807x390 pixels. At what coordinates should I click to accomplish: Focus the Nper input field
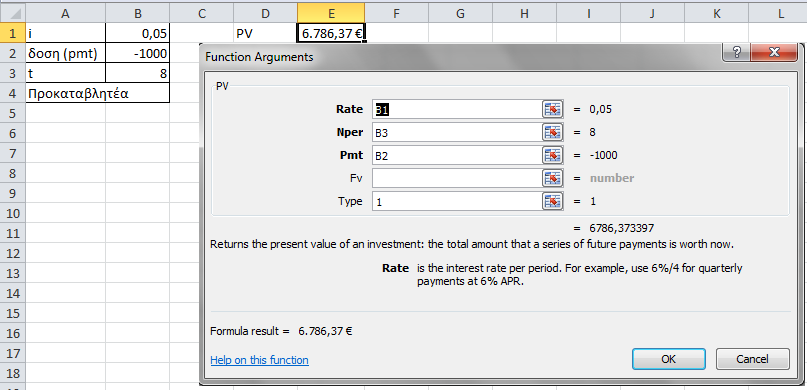pos(457,132)
